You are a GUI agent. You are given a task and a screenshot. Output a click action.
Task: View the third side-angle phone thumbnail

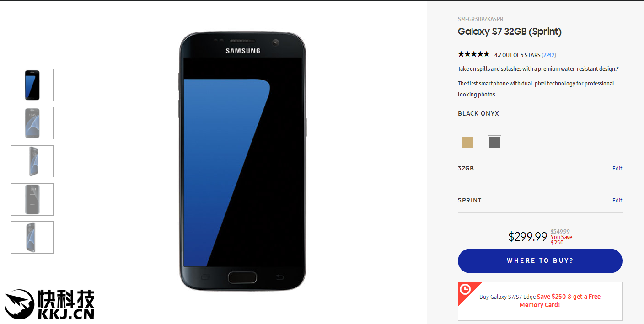pyautogui.click(x=32, y=161)
